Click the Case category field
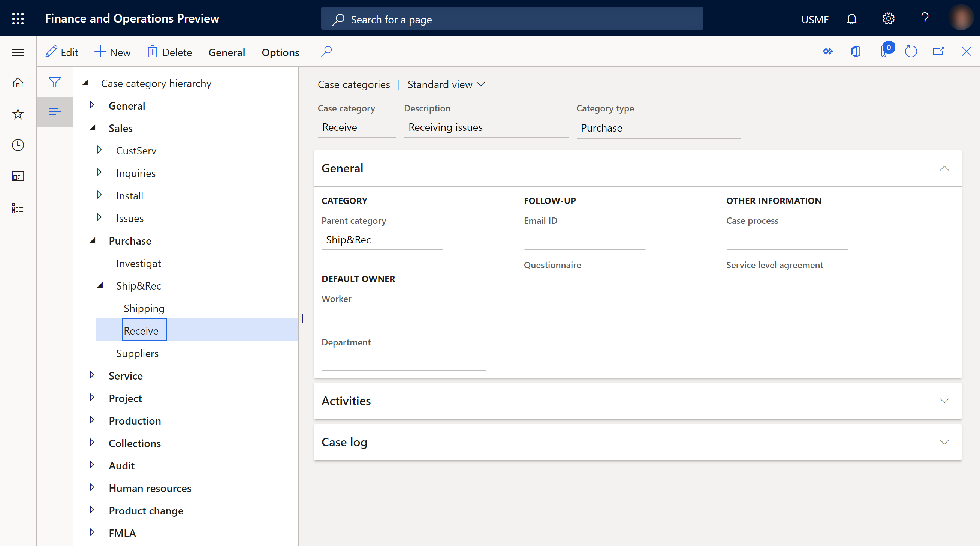 (x=356, y=127)
